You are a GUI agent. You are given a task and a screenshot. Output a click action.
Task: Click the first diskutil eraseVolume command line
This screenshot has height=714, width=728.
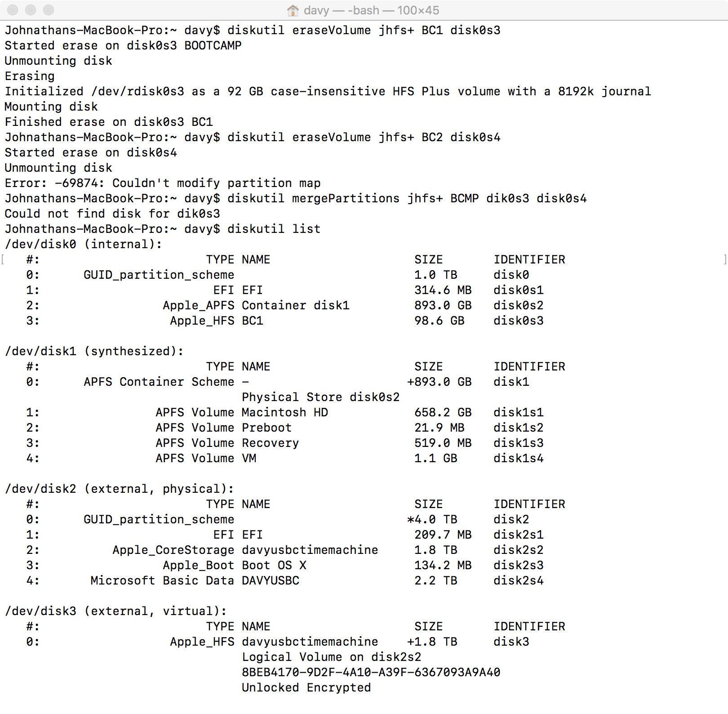[x=253, y=30]
